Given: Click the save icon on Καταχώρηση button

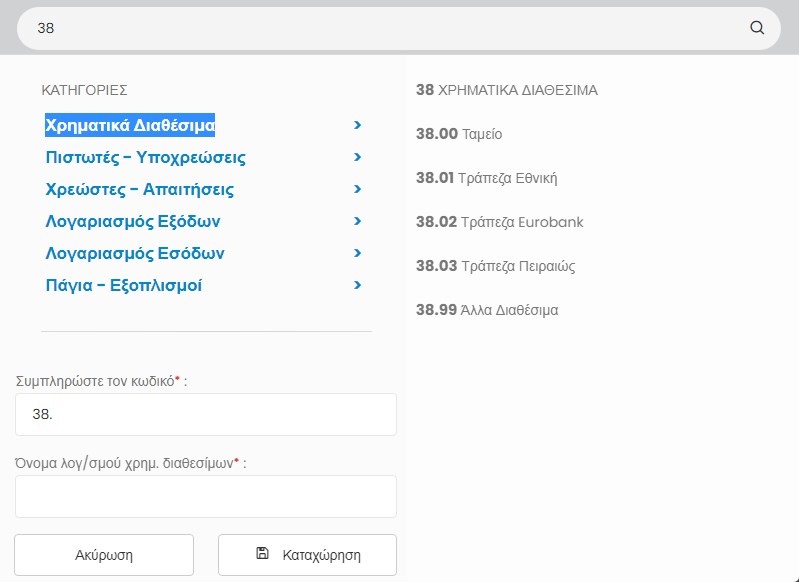Looking at the screenshot, I should point(263,554).
